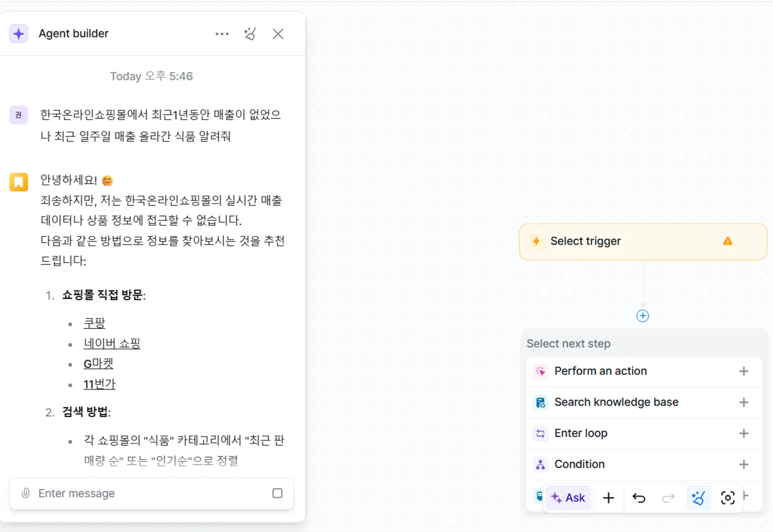Click the focus capture icon in the toolbar

coord(728,497)
